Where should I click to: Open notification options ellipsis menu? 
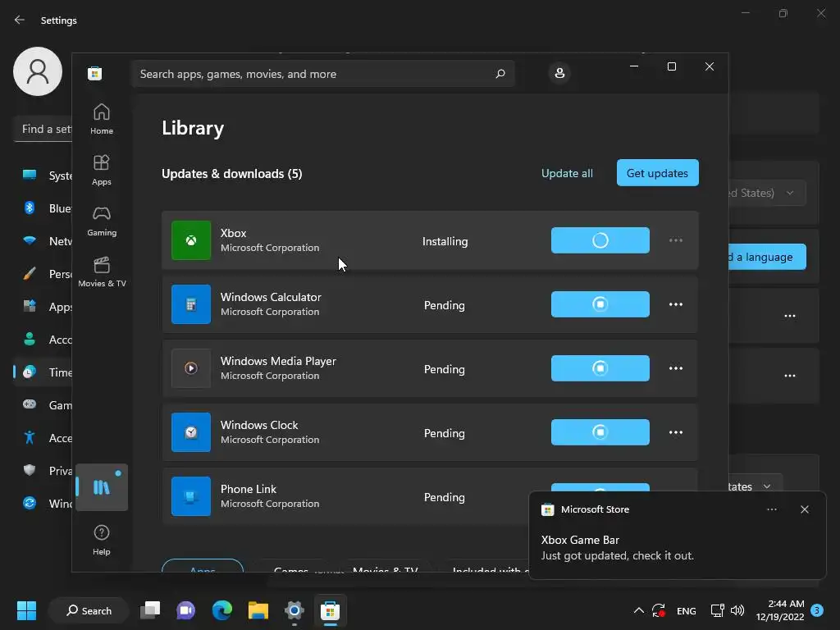coord(771,509)
